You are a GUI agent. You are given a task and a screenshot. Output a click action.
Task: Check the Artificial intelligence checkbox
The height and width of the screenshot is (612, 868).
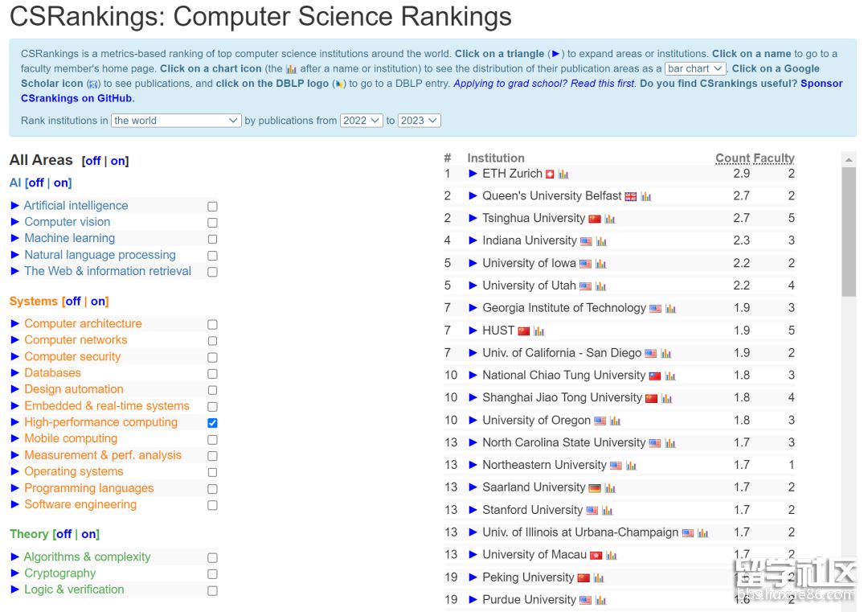tap(212, 207)
